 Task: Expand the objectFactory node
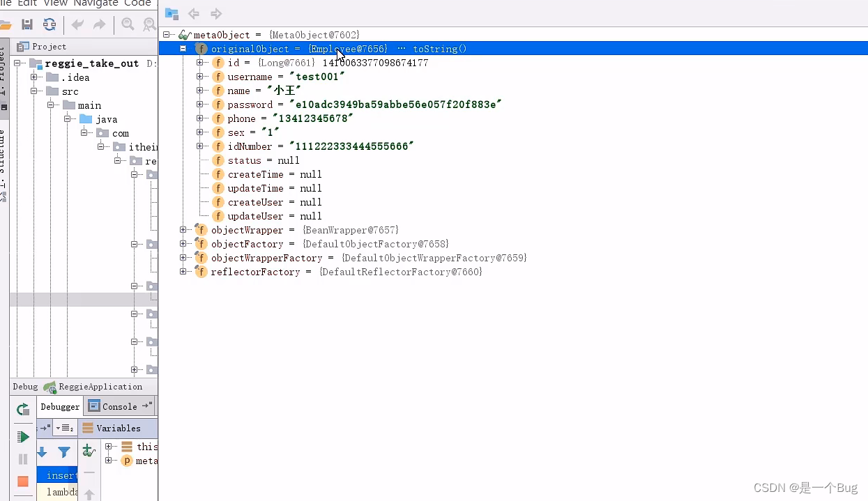pyautogui.click(x=183, y=244)
